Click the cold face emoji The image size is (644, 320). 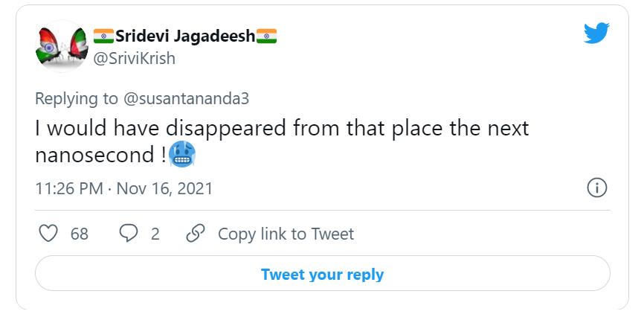(x=182, y=156)
